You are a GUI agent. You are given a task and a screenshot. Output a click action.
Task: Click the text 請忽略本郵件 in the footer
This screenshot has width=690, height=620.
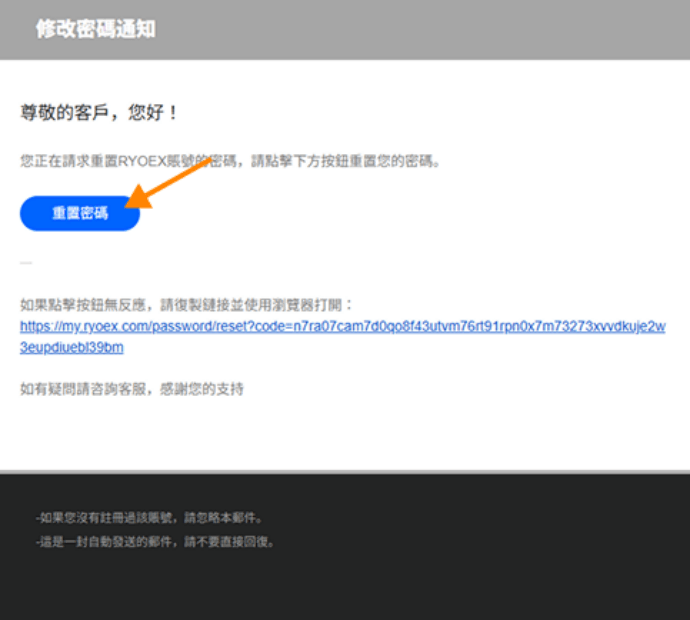(225, 518)
